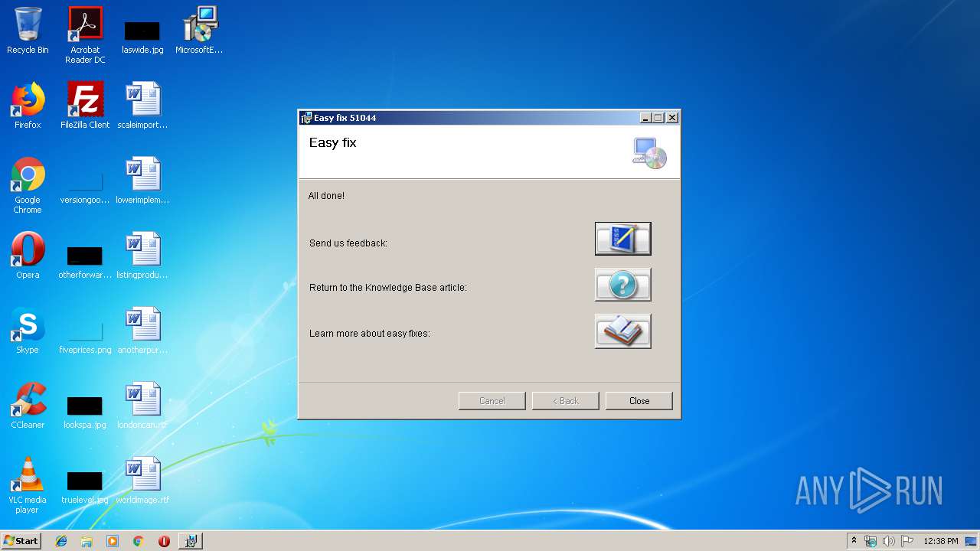
Task: Open the Recycle Bin desktop icon
Action: (x=28, y=31)
